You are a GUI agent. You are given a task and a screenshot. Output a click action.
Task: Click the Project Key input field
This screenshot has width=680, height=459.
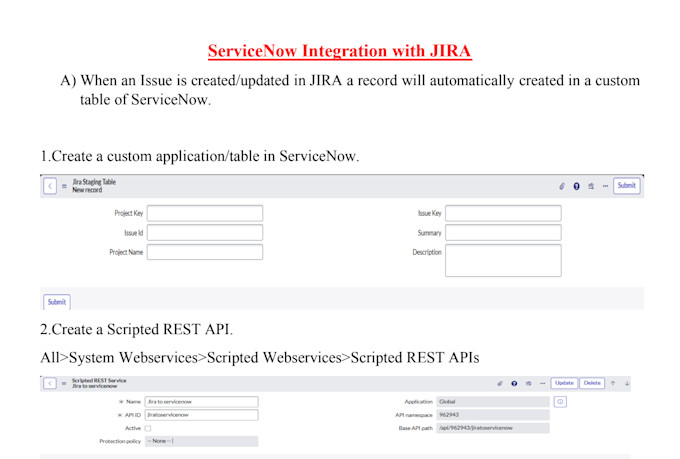(x=205, y=213)
